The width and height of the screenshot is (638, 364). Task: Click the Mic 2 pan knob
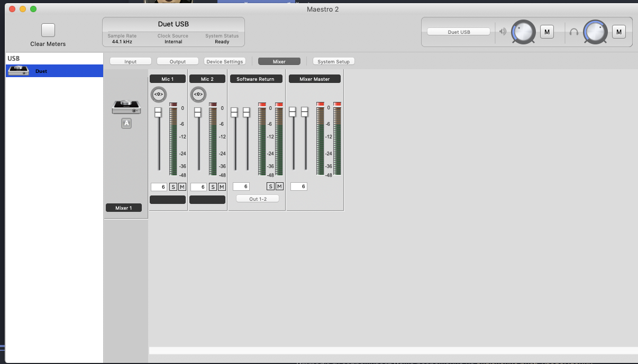pyautogui.click(x=198, y=95)
